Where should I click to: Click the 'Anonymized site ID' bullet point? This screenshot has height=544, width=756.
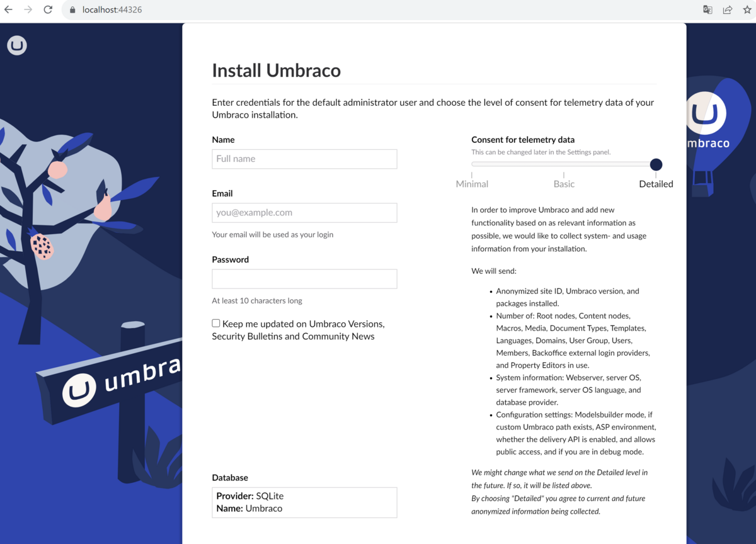click(568, 297)
